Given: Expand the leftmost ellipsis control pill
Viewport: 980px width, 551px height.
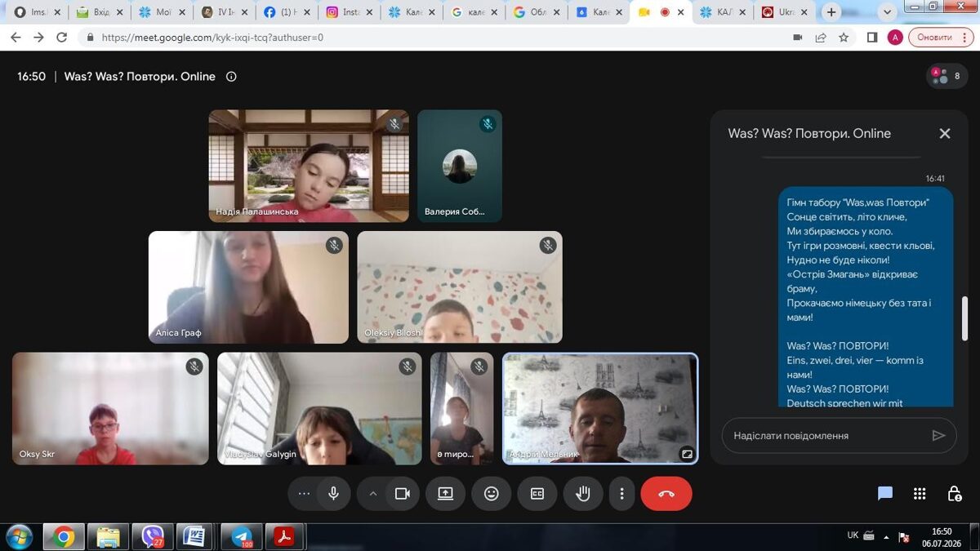Looking at the screenshot, I should 304,493.
